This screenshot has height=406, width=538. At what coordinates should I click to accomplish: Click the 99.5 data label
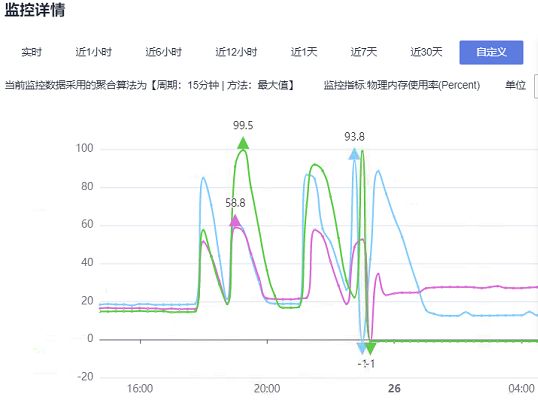coord(243,125)
